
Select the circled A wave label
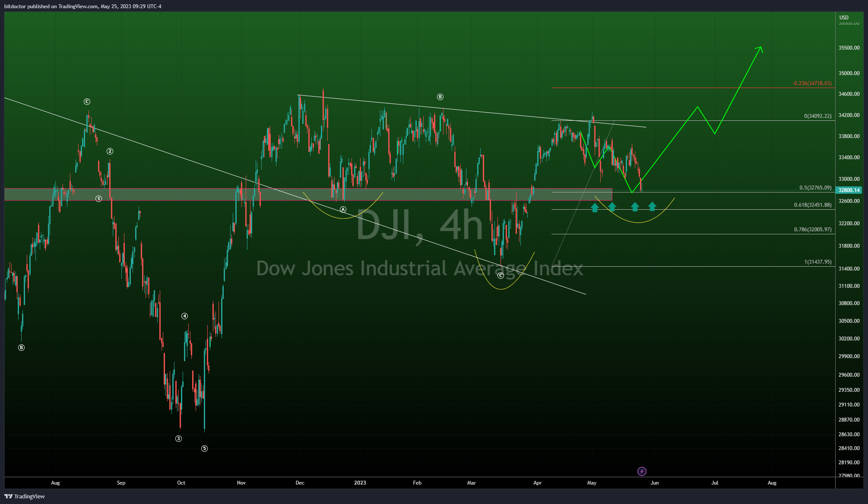[343, 209]
